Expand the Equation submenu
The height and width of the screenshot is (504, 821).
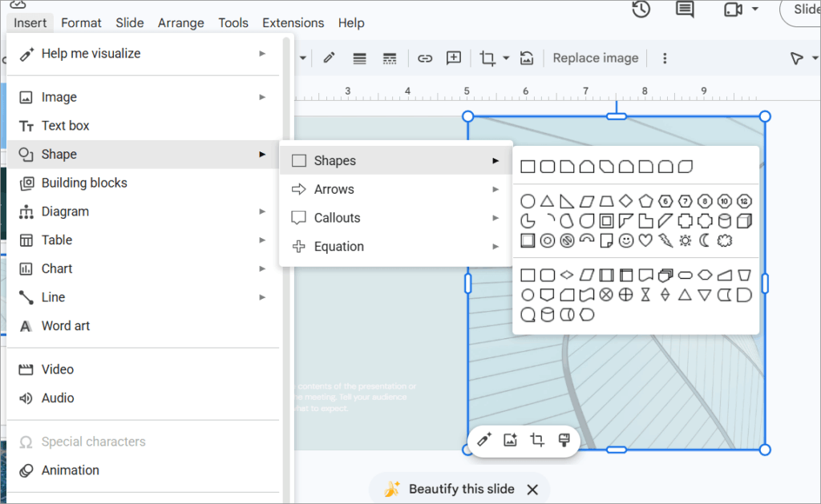tap(396, 246)
